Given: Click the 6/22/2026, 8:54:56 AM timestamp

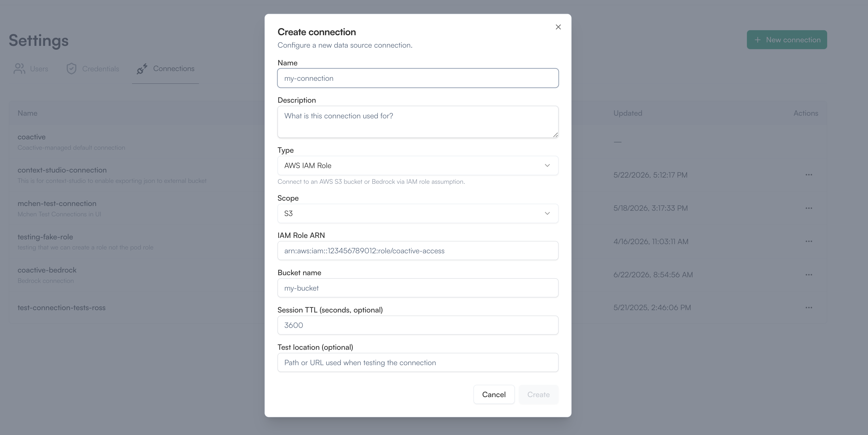Looking at the screenshot, I should (x=653, y=275).
